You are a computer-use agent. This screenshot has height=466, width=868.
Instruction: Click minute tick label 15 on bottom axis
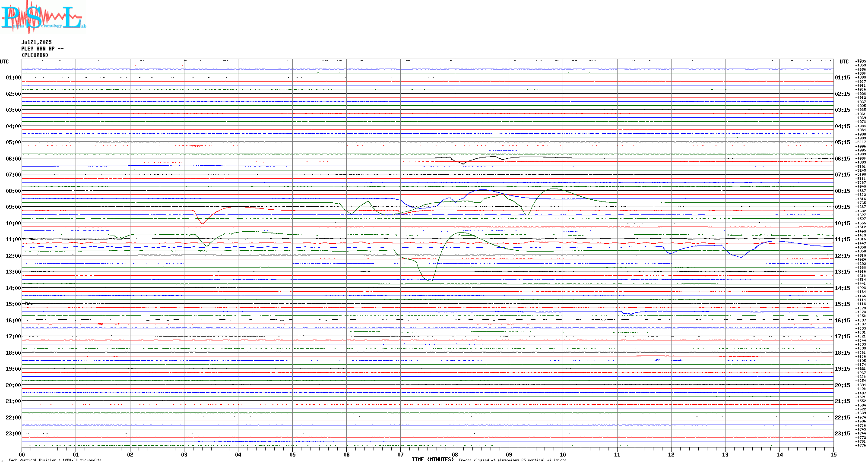(833, 454)
